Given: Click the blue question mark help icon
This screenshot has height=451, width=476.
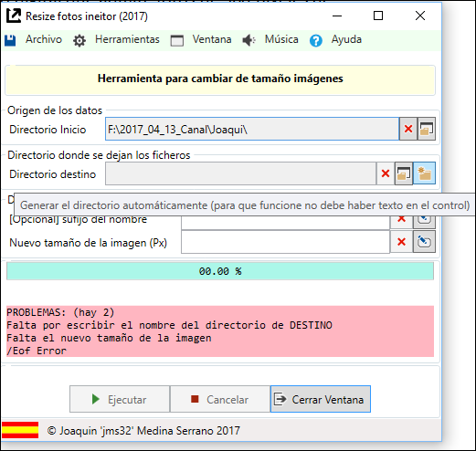Looking at the screenshot, I should point(316,40).
